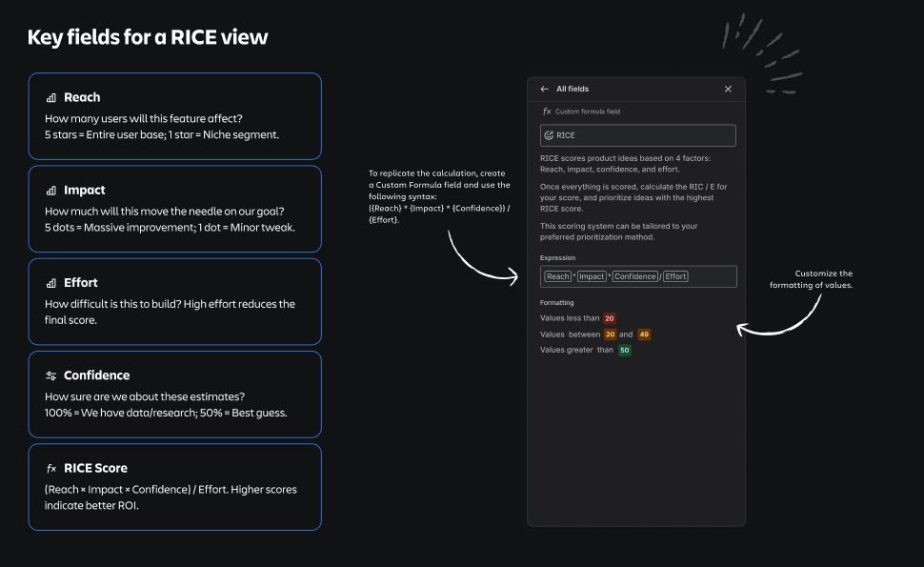Click the Effort card heading

(x=81, y=282)
